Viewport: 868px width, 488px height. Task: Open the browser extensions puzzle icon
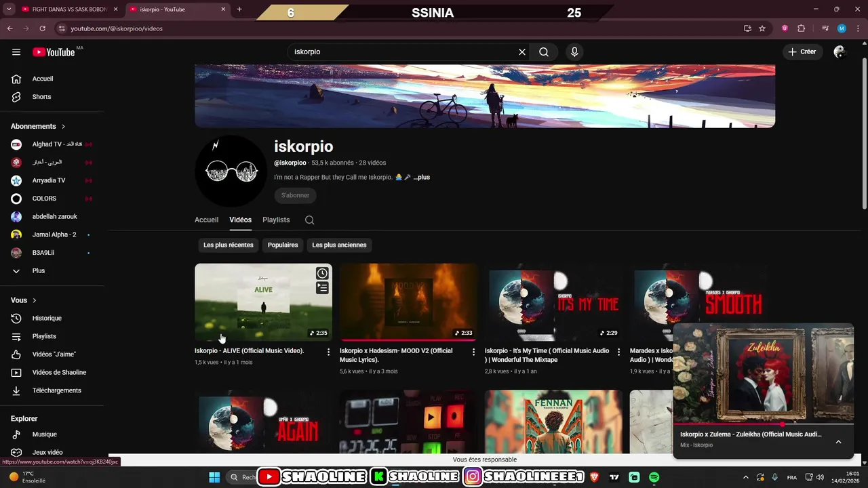[x=801, y=28]
